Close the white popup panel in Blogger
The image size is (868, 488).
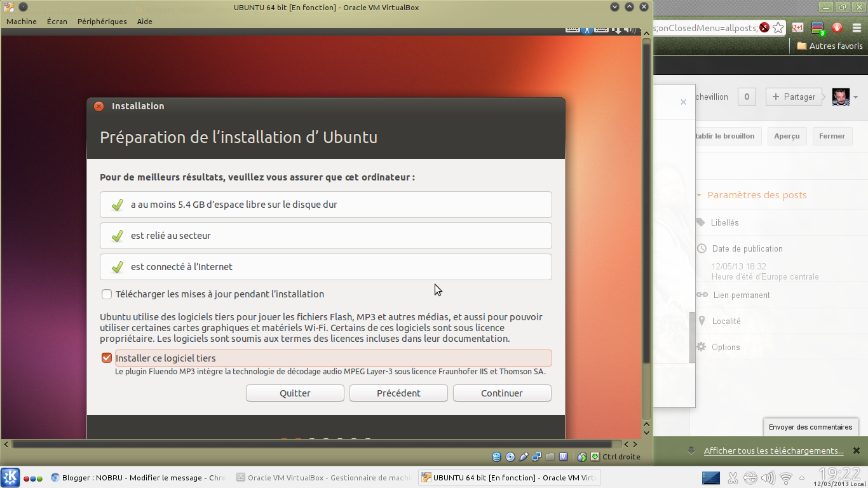click(x=683, y=102)
